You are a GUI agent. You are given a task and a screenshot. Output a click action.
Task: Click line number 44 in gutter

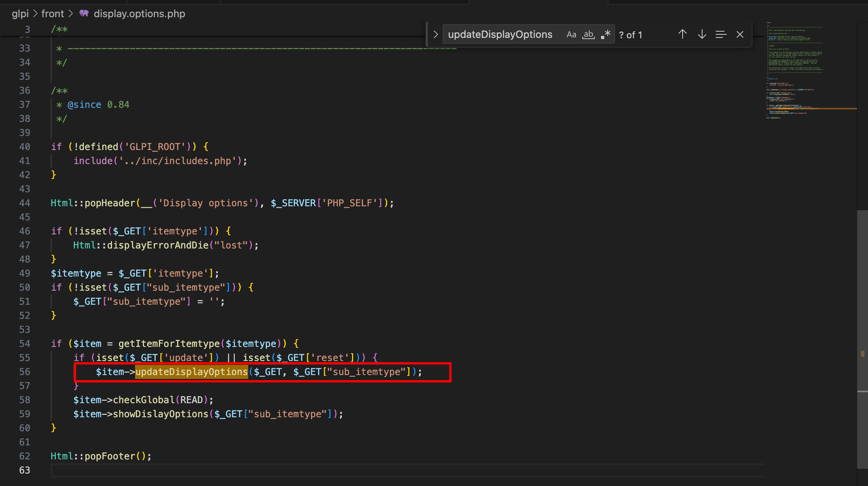(x=25, y=203)
